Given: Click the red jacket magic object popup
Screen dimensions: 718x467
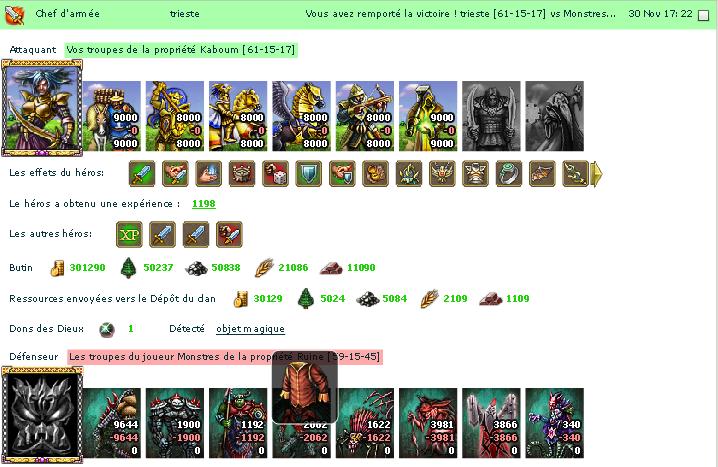Looking at the screenshot, I should tap(305, 387).
